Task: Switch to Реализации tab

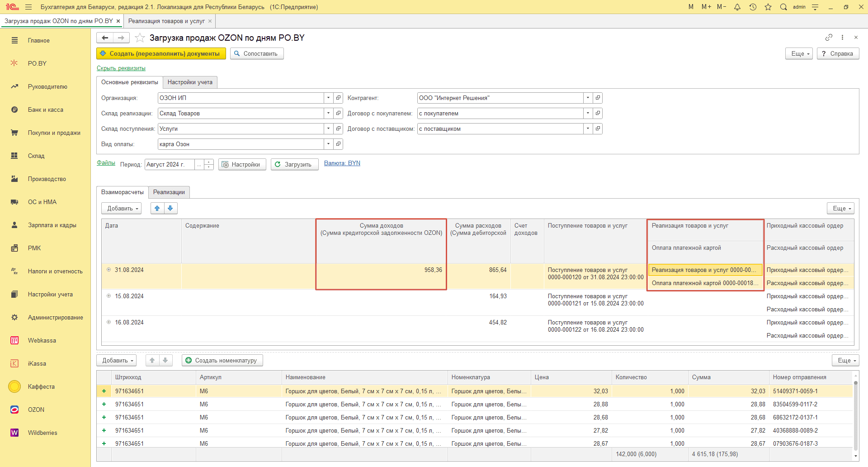Action: point(169,192)
